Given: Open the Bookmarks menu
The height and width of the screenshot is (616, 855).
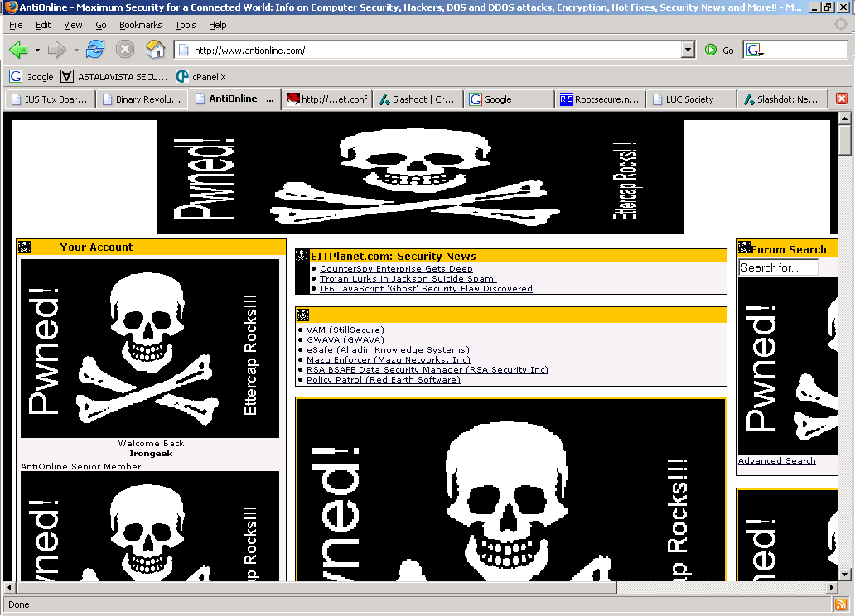Looking at the screenshot, I should (x=141, y=25).
